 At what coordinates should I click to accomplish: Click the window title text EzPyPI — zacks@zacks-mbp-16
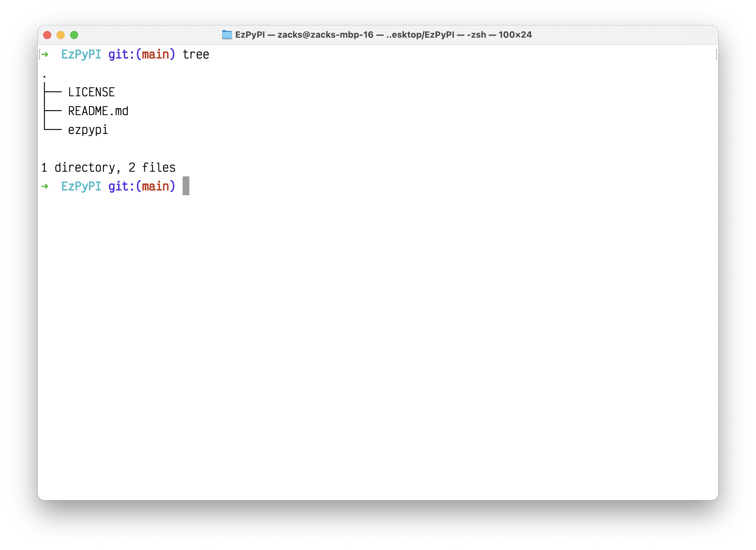pos(304,35)
